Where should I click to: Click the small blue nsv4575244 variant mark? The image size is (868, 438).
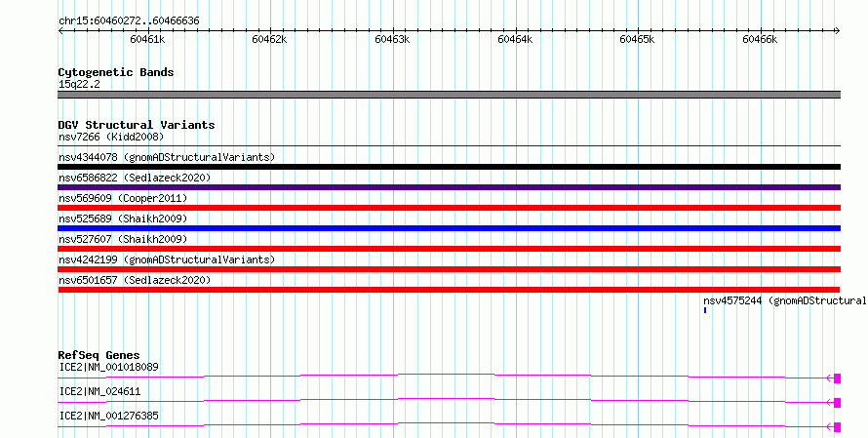pyautogui.click(x=705, y=310)
